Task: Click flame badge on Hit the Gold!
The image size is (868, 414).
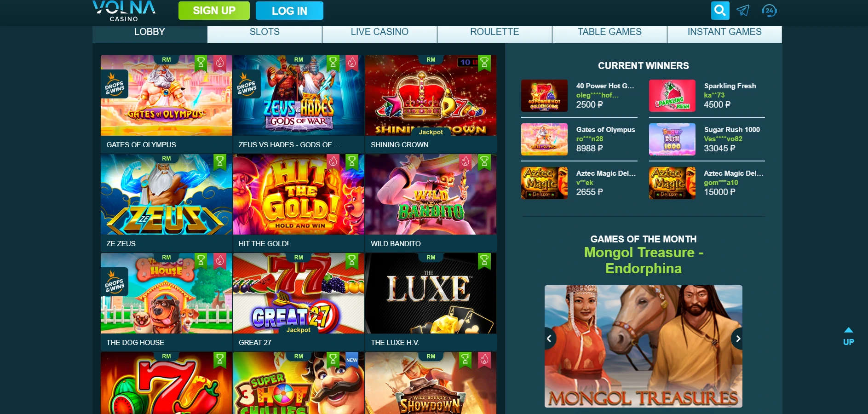Action: 333,162
